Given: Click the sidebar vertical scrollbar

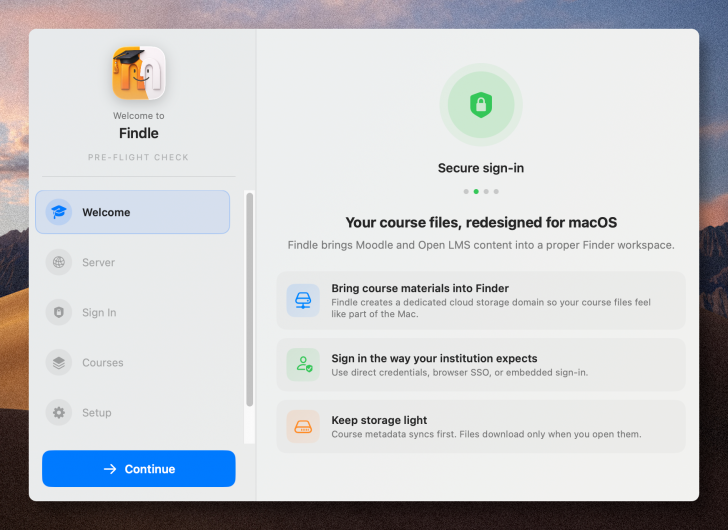Looking at the screenshot, I should 250,300.
